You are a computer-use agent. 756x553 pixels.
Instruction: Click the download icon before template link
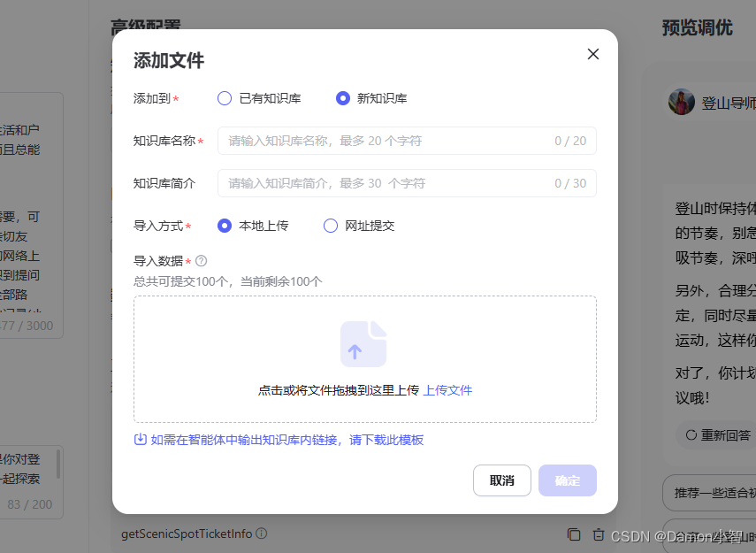(141, 439)
